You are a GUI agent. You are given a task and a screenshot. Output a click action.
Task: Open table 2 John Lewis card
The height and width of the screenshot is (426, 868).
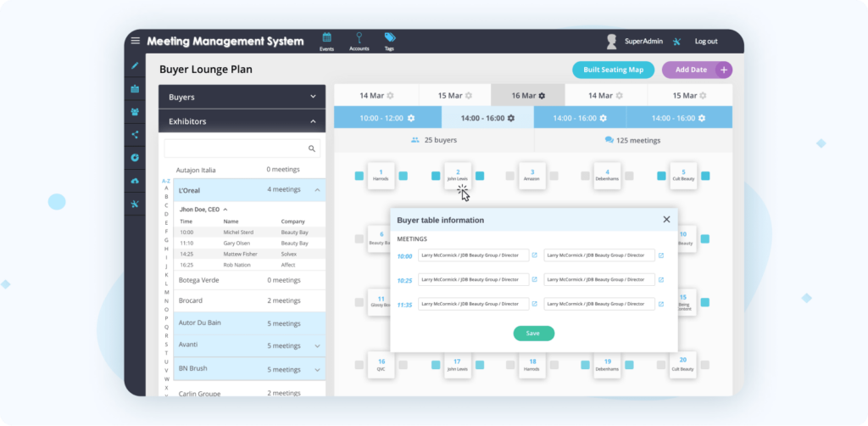[x=458, y=176]
